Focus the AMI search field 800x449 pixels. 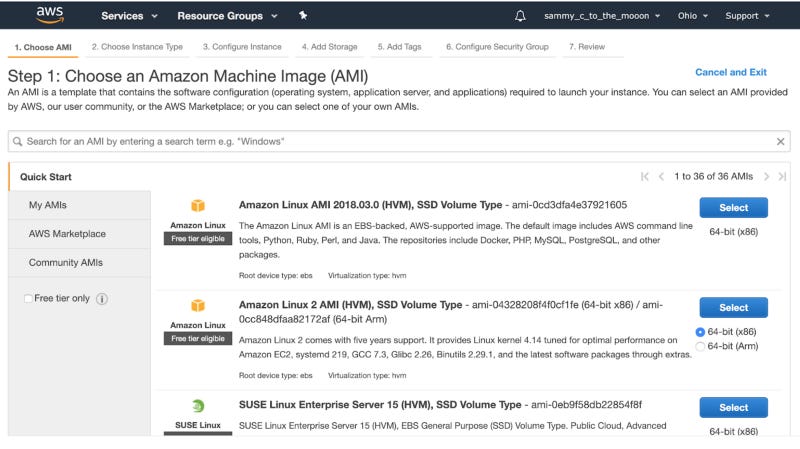[399, 141]
